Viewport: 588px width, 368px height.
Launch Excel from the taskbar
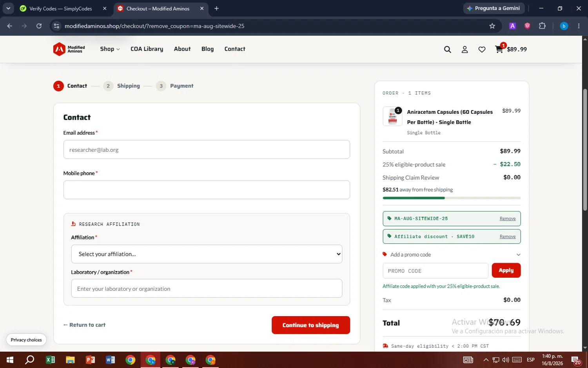(x=50, y=360)
